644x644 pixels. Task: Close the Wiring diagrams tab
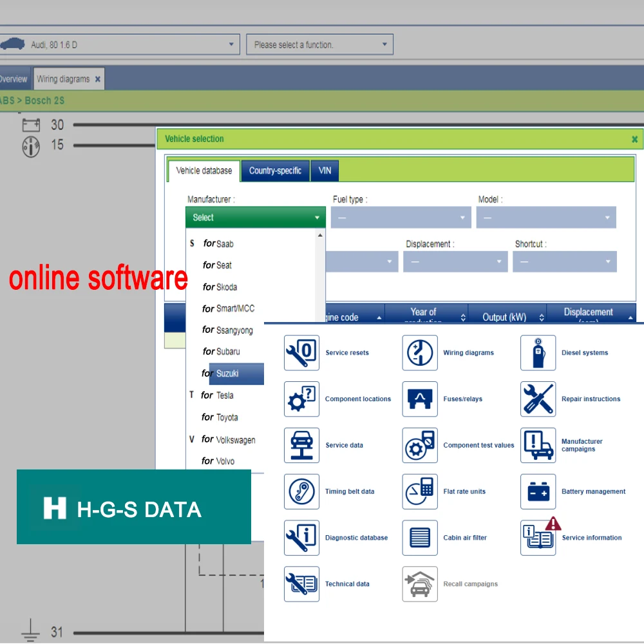(98, 79)
